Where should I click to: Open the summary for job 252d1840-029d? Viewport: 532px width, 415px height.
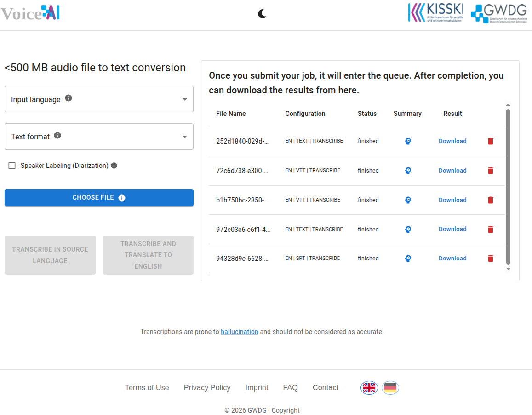click(x=408, y=141)
